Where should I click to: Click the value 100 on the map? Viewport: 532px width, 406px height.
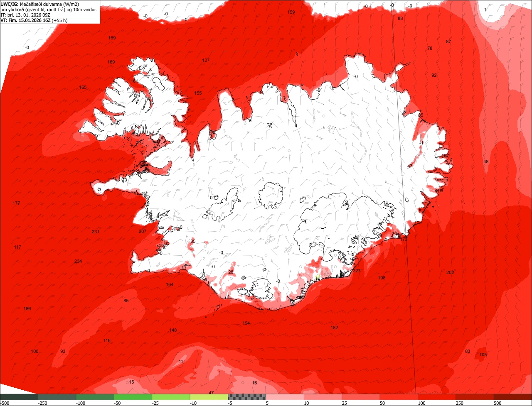[x=34, y=351]
